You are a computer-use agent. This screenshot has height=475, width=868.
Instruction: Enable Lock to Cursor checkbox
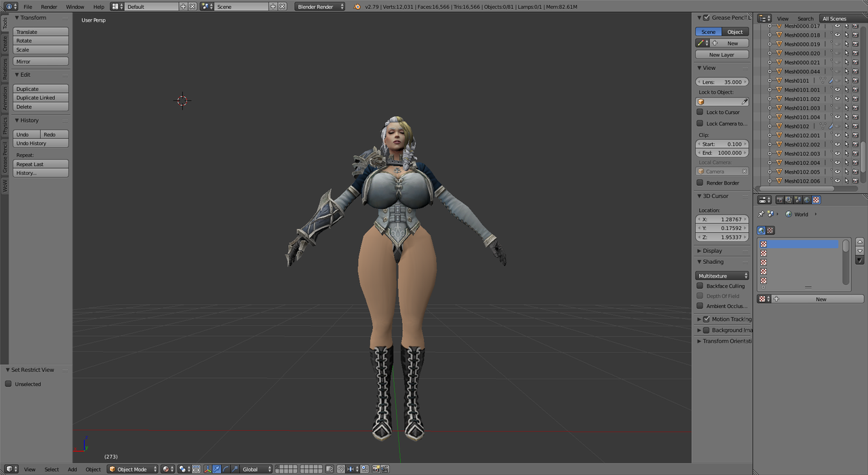coord(700,112)
